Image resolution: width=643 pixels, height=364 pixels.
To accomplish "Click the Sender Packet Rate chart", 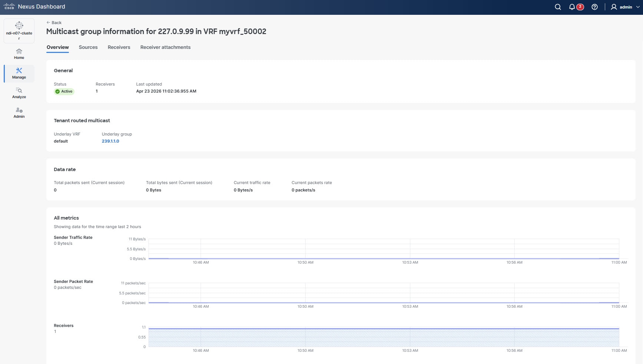I will pyautogui.click(x=384, y=293).
